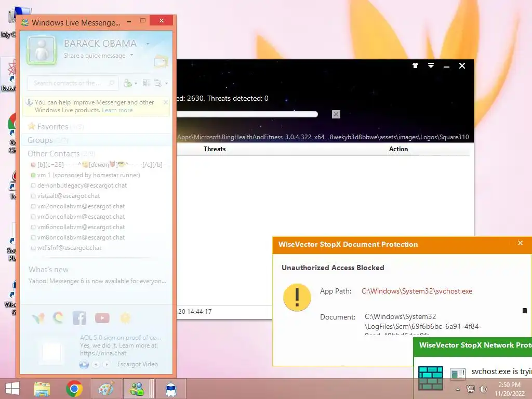Viewport: 532px width, 399px height.
Task: Click the YouTube icon in Messenger bottom bar
Action: [x=102, y=318]
